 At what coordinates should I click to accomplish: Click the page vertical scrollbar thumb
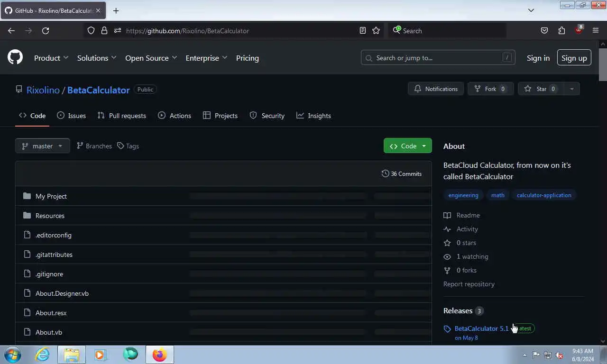tap(603, 64)
